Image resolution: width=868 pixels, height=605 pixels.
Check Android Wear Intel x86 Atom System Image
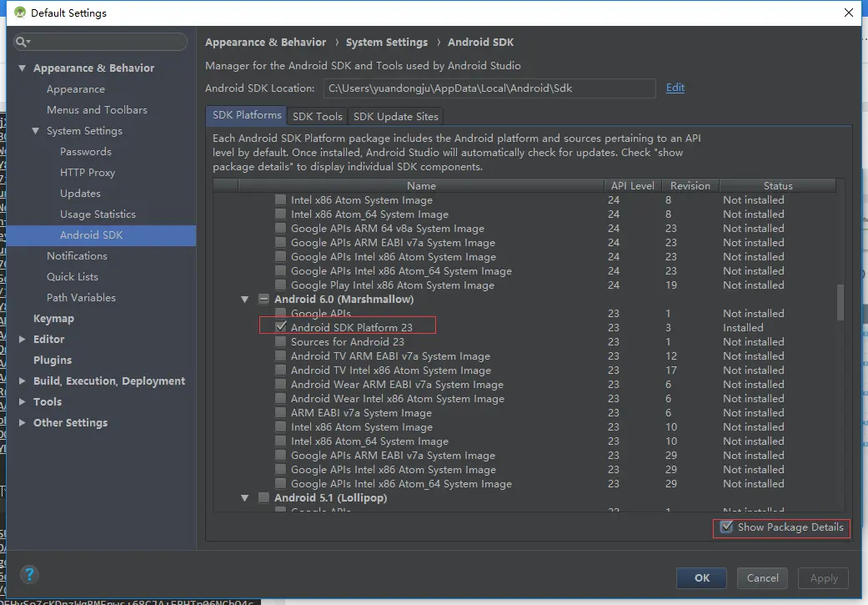tap(281, 398)
